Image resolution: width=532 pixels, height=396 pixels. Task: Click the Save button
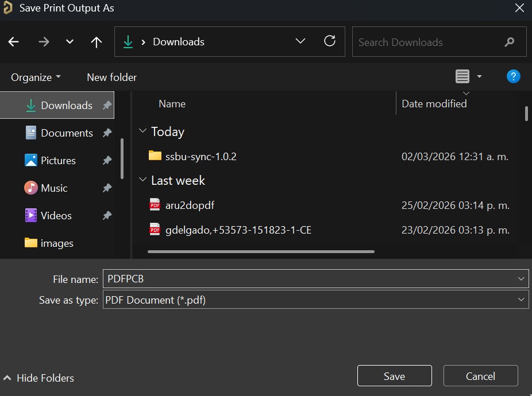(x=394, y=376)
